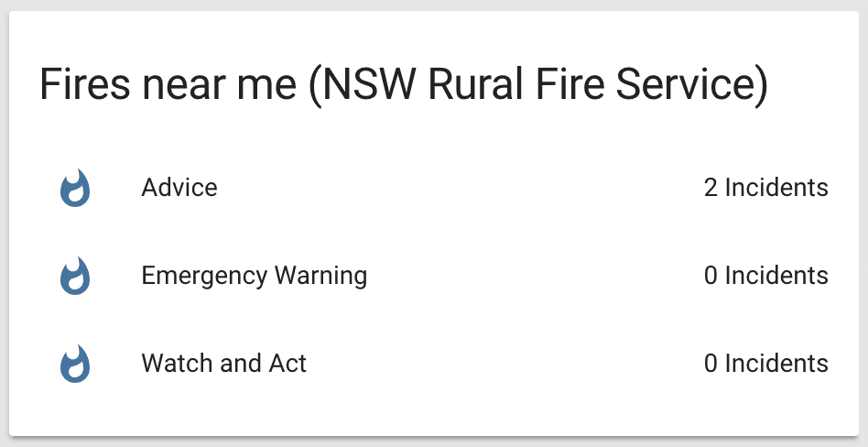Open the Advice entity label
This screenshot has height=447, width=868.
[179, 188]
